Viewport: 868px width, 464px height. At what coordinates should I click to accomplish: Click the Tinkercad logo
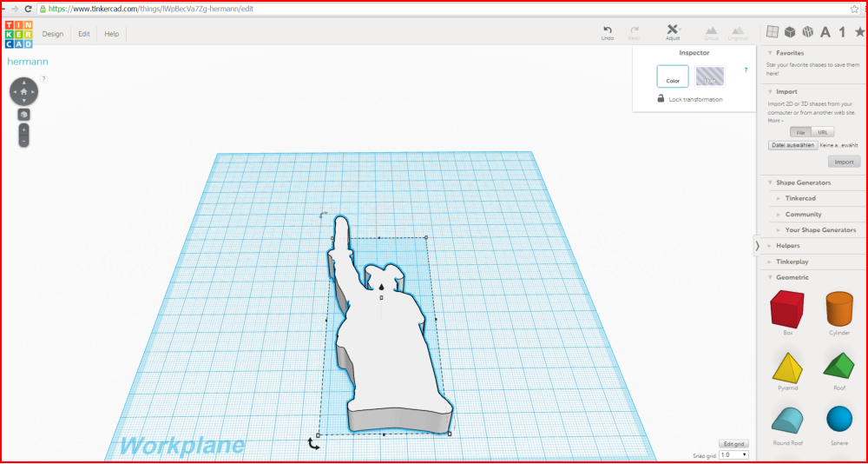(x=19, y=34)
